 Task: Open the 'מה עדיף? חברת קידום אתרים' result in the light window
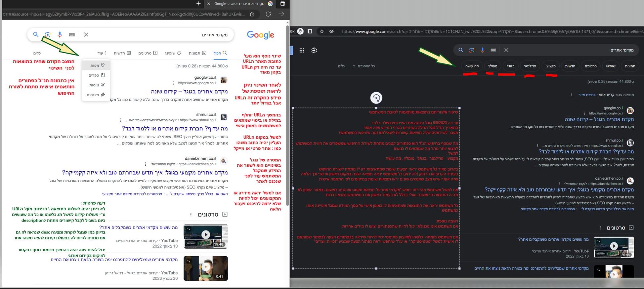[x=175, y=128]
